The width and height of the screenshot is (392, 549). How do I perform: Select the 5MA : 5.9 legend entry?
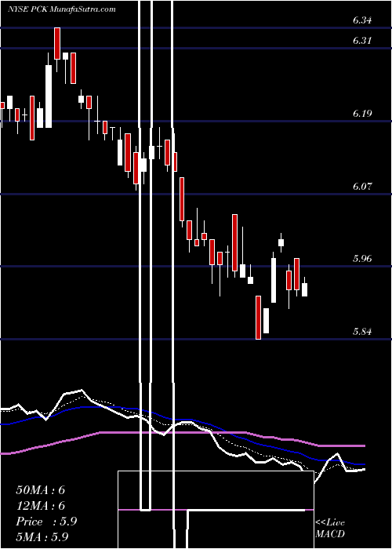44,536
